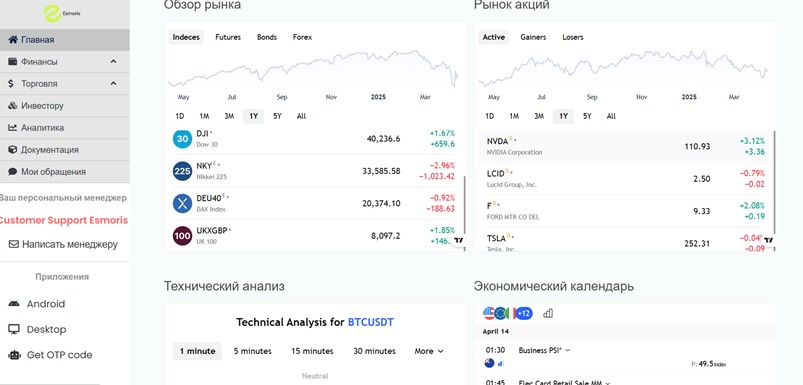803x385 pixels.
Task: Click the calendar importance bar-chart icon
Action: pyautogui.click(x=547, y=313)
